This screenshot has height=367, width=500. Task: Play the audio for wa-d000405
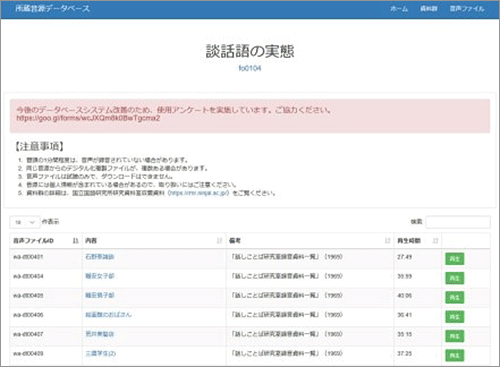pos(454,297)
